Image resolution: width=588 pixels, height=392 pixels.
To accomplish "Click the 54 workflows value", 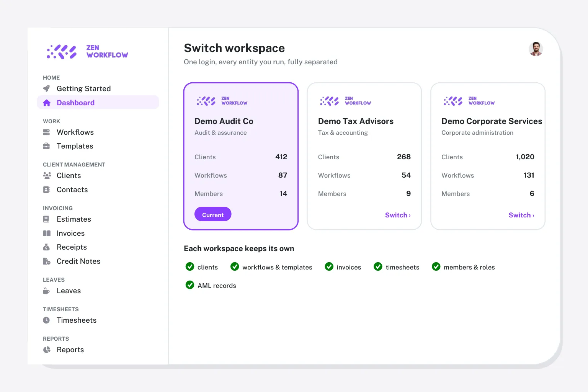I will [x=406, y=175].
